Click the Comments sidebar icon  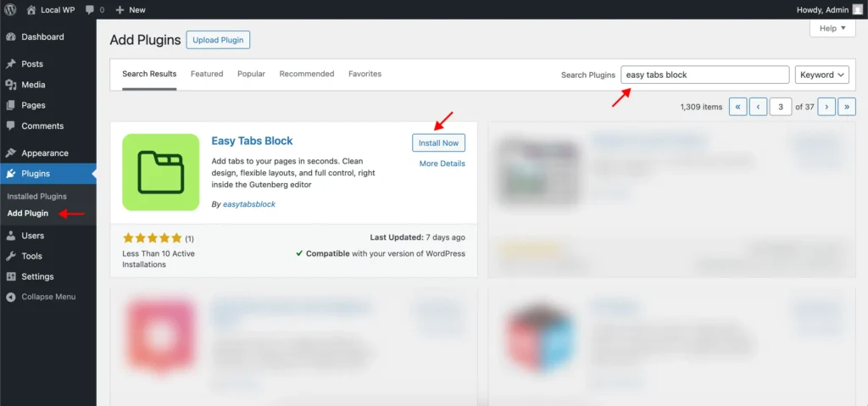10,125
